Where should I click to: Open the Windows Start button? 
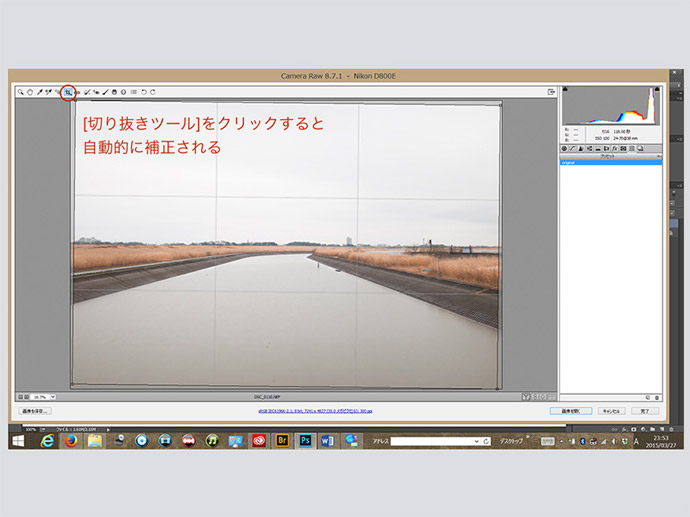[x=18, y=440]
